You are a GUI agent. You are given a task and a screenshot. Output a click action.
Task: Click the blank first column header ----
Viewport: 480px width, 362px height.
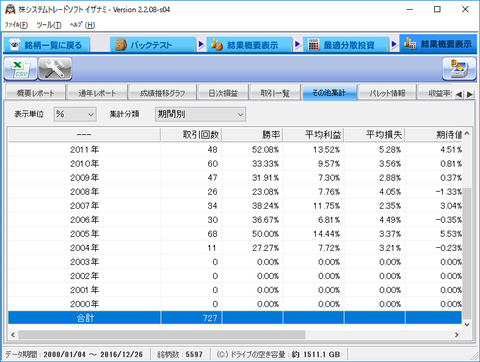pyautogui.click(x=84, y=135)
